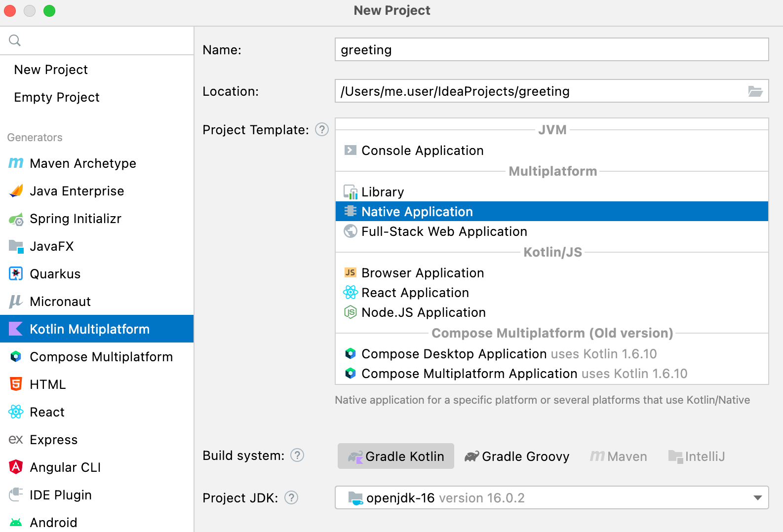
Task: Choose Maven Archetype generator
Action: 97,163
